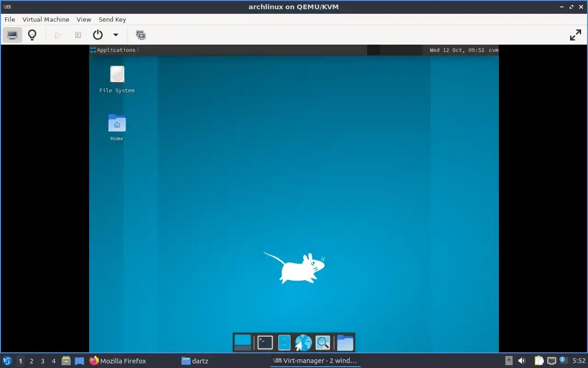
Task: Select the File System desktop icon
Action: click(117, 79)
